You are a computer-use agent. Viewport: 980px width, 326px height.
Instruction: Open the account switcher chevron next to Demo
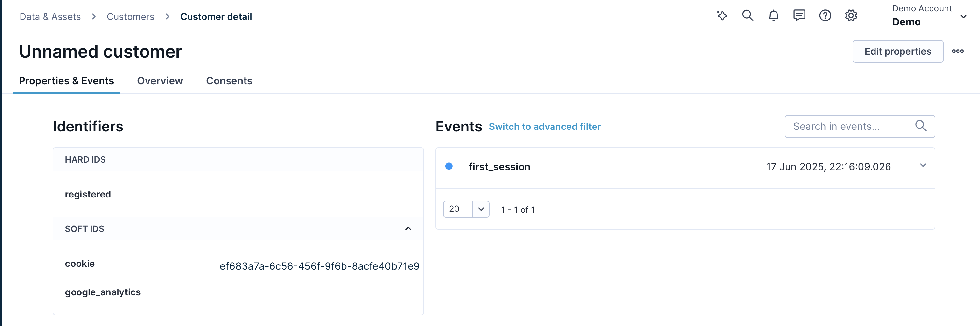coord(963,16)
